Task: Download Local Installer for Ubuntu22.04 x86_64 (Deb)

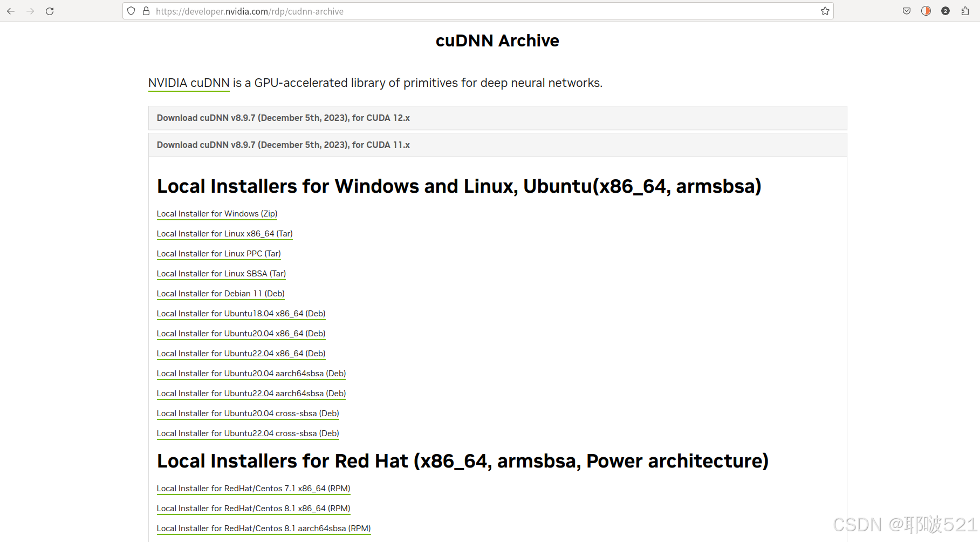Action: click(x=241, y=353)
